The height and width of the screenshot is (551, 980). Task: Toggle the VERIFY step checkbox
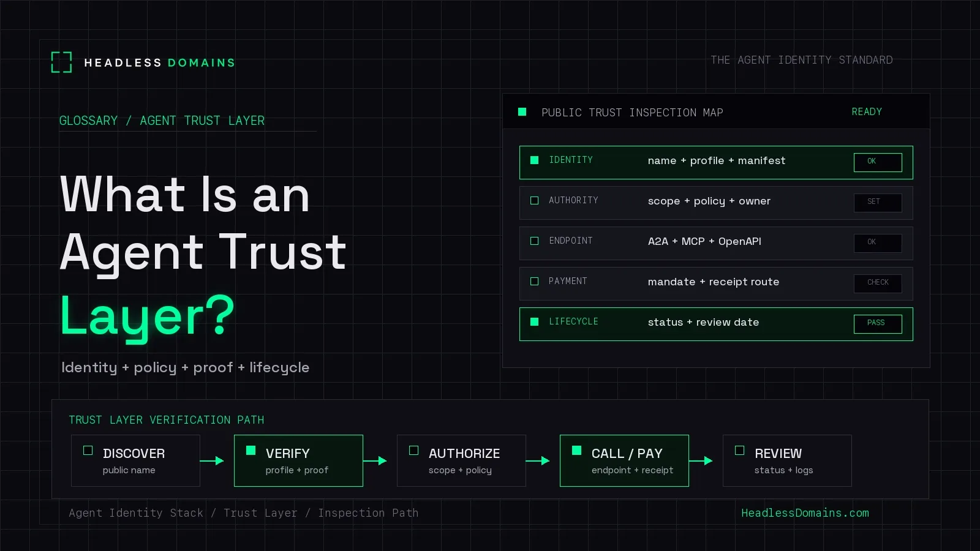251,451
